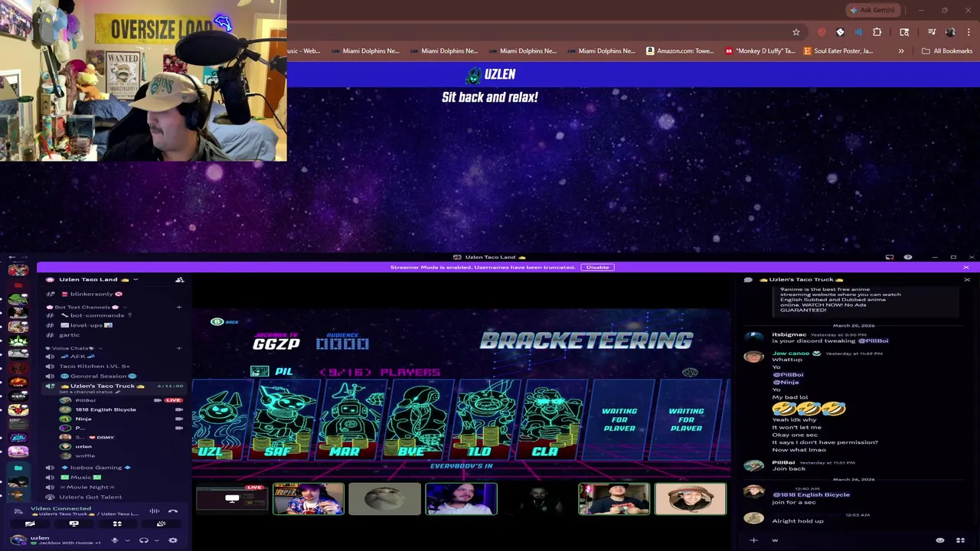Click the uzlen user avatar
The width and height of the screenshot is (980, 551).
(18, 540)
